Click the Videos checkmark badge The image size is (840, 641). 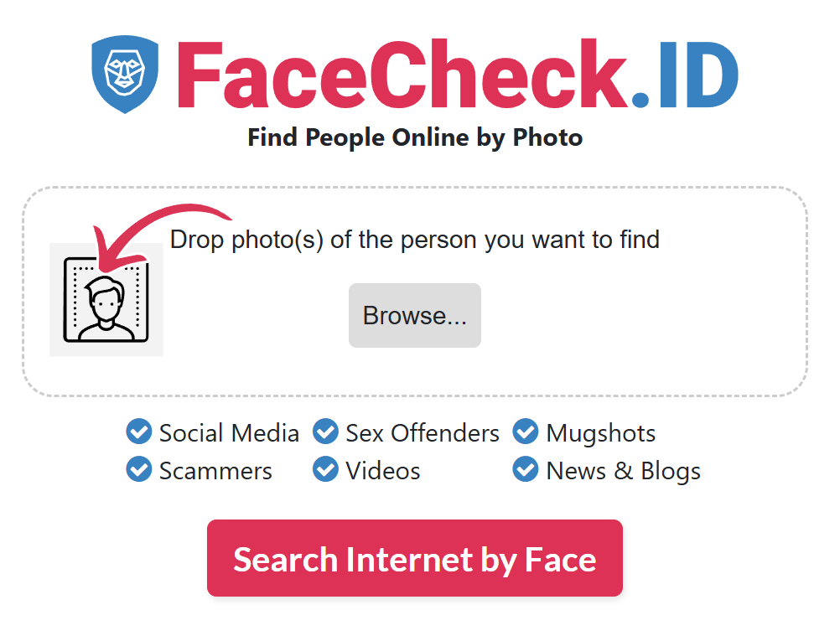(326, 469)
